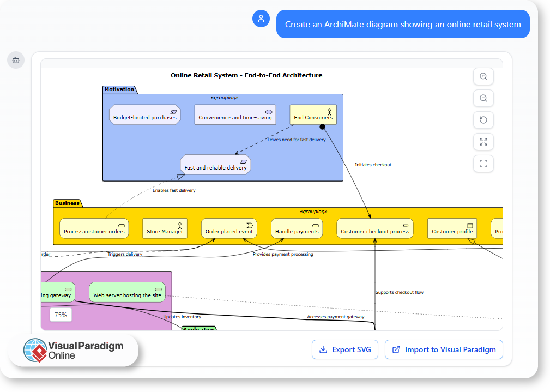Viewport: 550px width, 392px height.
Task: Select the End Consumers actor element
Action: pos(313,114)
